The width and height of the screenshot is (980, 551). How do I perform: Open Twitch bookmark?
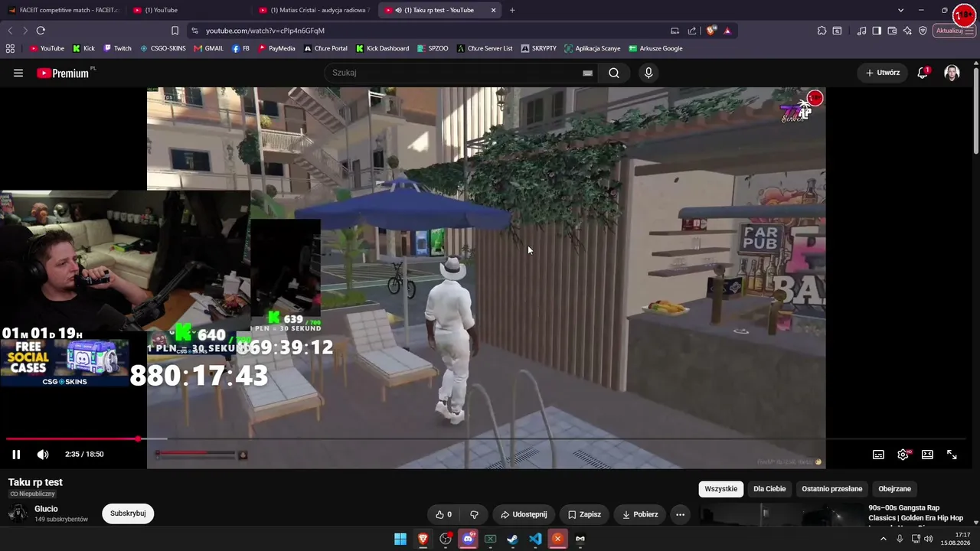tap(117, 48)
